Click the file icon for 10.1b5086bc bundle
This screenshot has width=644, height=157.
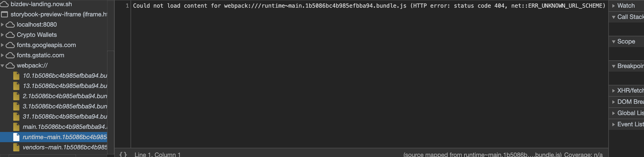pyautogui.click(x=17, y=76)
